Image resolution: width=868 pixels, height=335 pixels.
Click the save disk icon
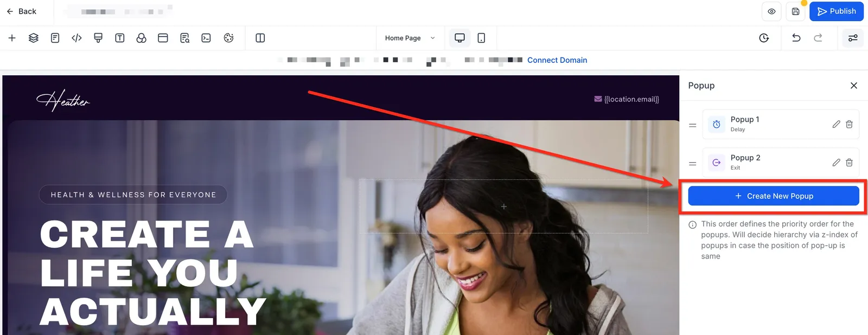(x=795, y=11)
